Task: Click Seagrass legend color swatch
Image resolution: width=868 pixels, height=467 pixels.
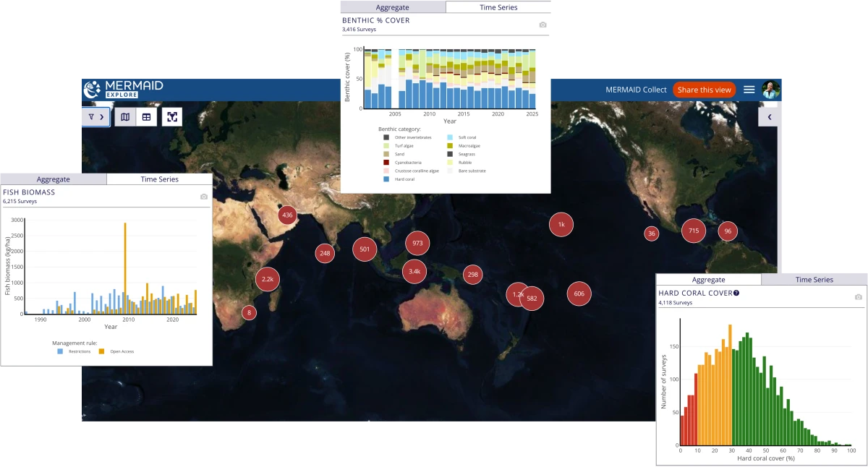Action: (x=450, y=154)
